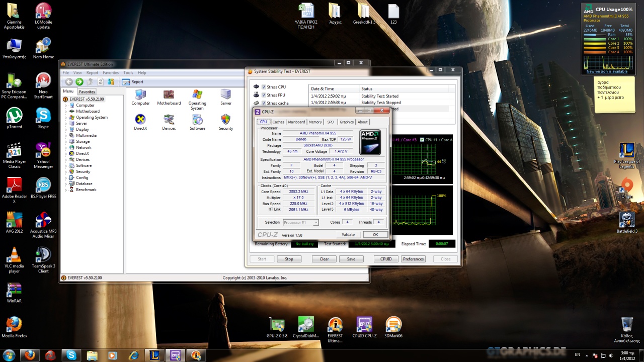This screenshot has width=644, height=362.
Task: Expand the Motherboard tree node
Action: pyautogui.click(x=66, y=112)
